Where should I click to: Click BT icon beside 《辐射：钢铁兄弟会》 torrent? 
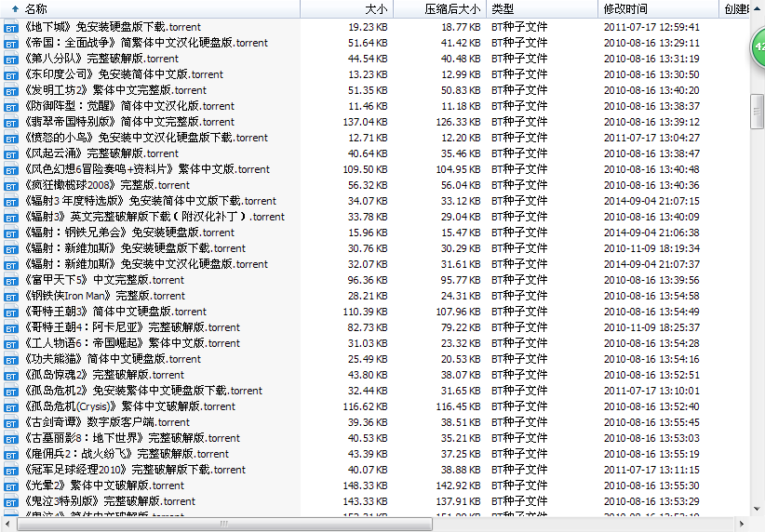tap(11, 233)
